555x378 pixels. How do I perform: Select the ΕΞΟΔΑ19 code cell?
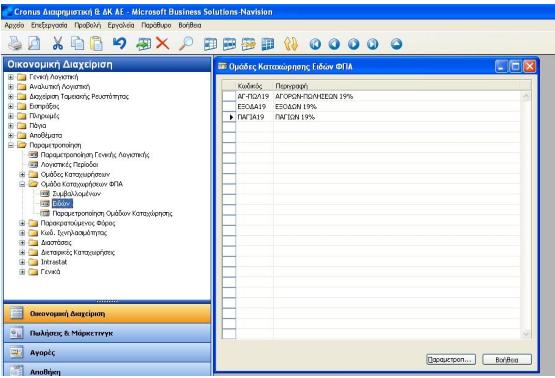tap(254, 107)
